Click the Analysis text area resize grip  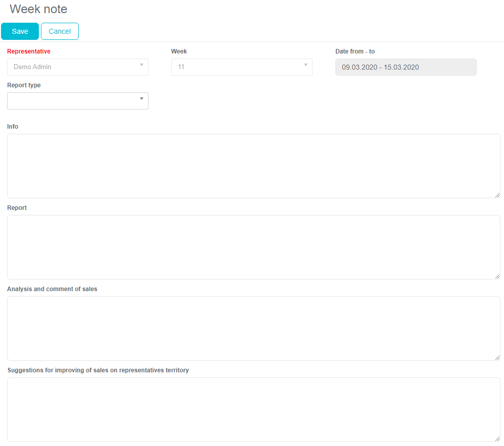(x=497, y=357)
